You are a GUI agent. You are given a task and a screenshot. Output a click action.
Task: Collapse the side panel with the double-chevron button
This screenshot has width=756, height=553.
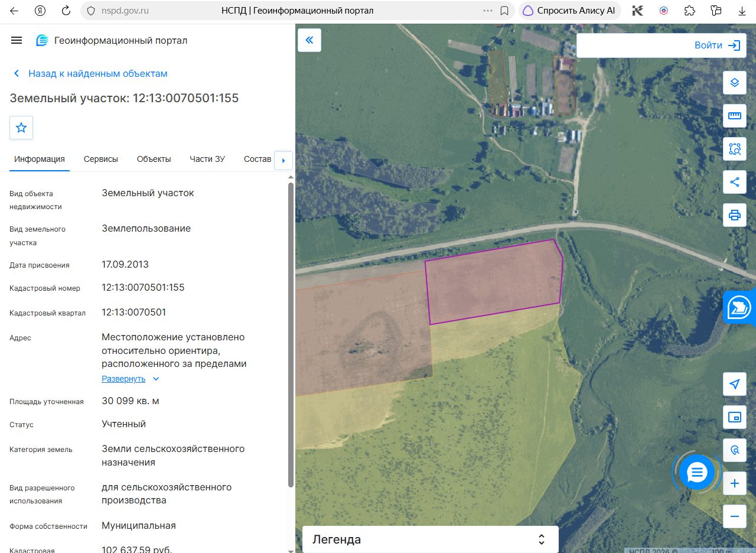[x=309, y=40]
